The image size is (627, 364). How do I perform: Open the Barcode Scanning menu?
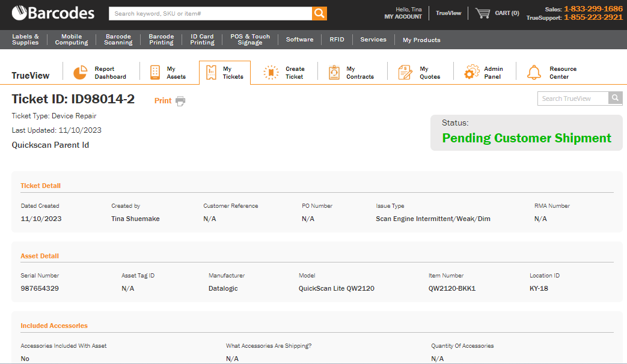coord(118,40)
